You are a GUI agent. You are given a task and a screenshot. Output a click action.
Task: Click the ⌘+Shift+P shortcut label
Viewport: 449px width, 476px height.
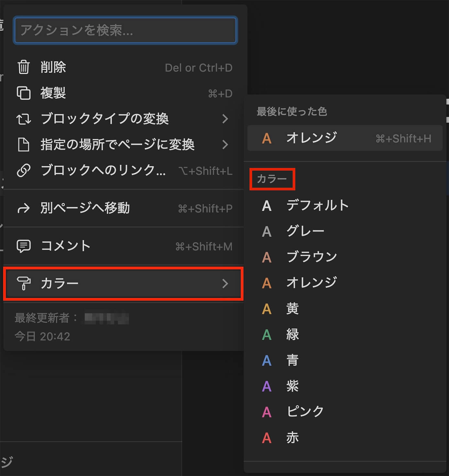[205, 209]
